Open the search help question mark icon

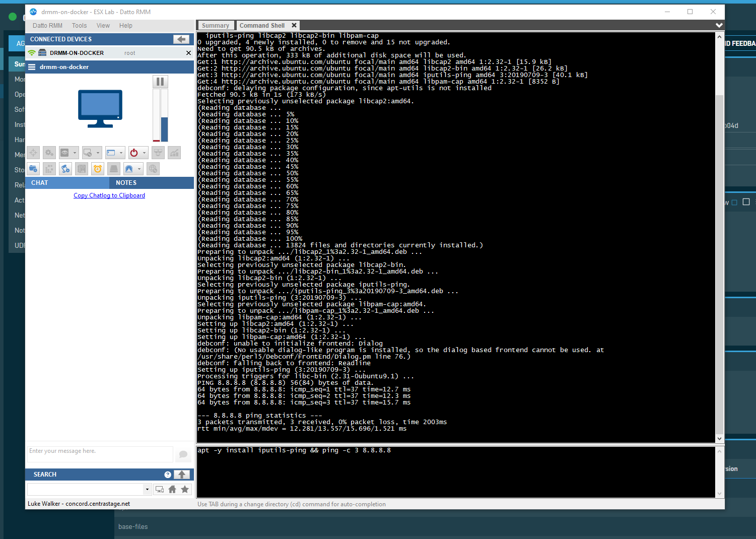[168, 475]
